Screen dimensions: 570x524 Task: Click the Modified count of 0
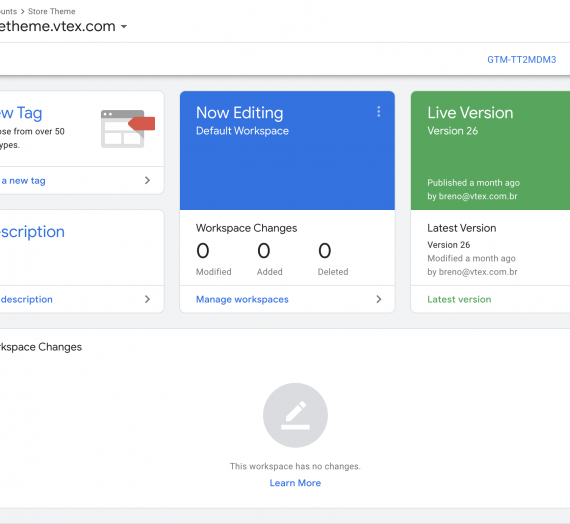(x=203, y=251)
